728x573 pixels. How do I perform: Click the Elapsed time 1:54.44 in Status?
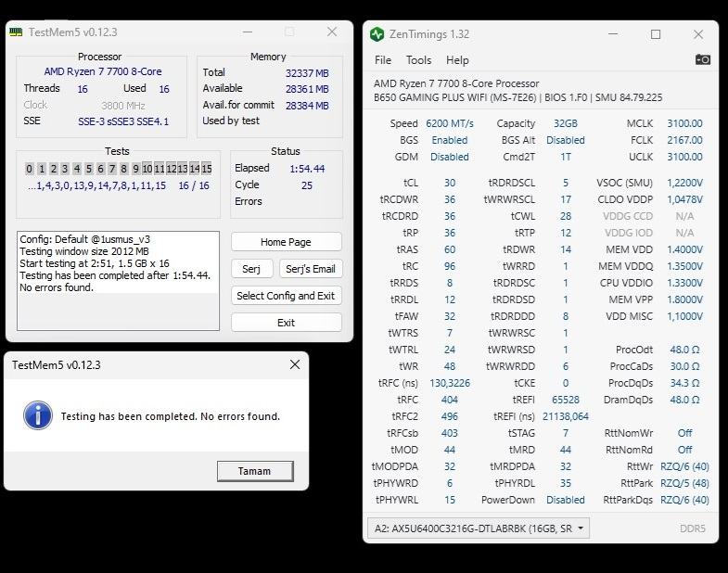tap(307, 169)
